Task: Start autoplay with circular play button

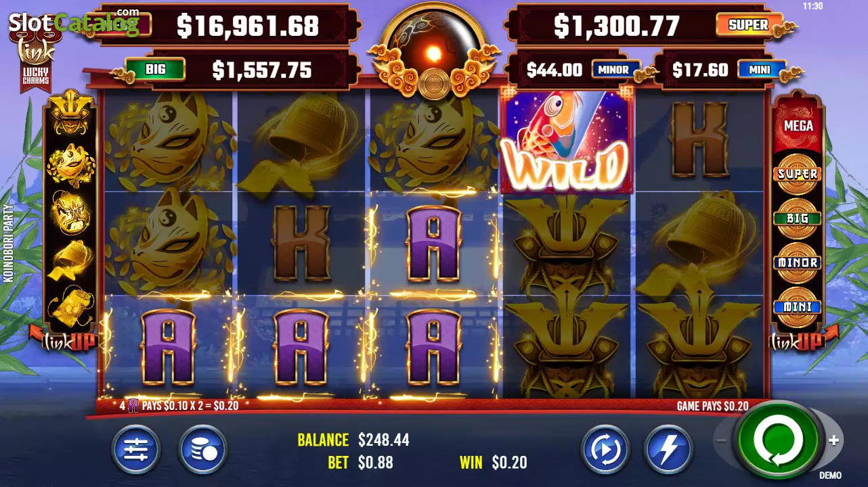Action: click(x=605, y=449)
